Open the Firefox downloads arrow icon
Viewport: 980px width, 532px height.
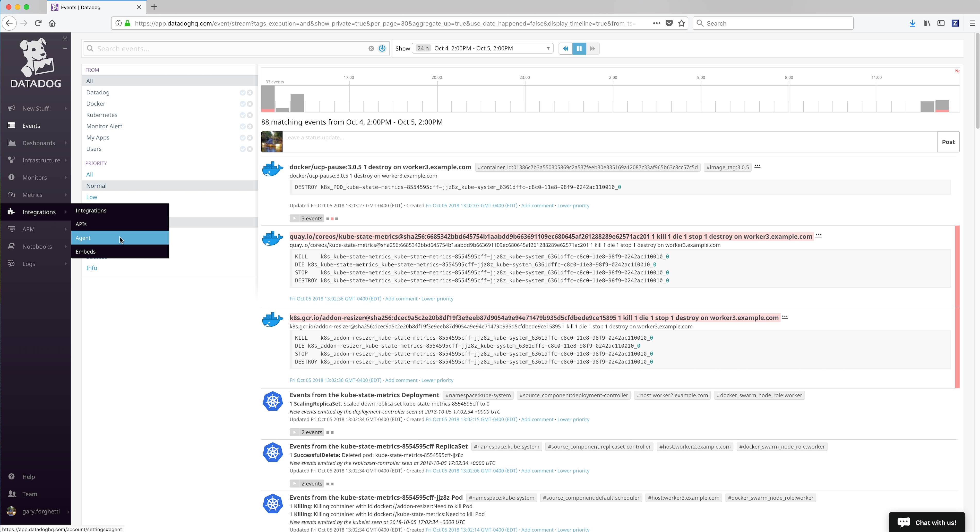[912, 23]
